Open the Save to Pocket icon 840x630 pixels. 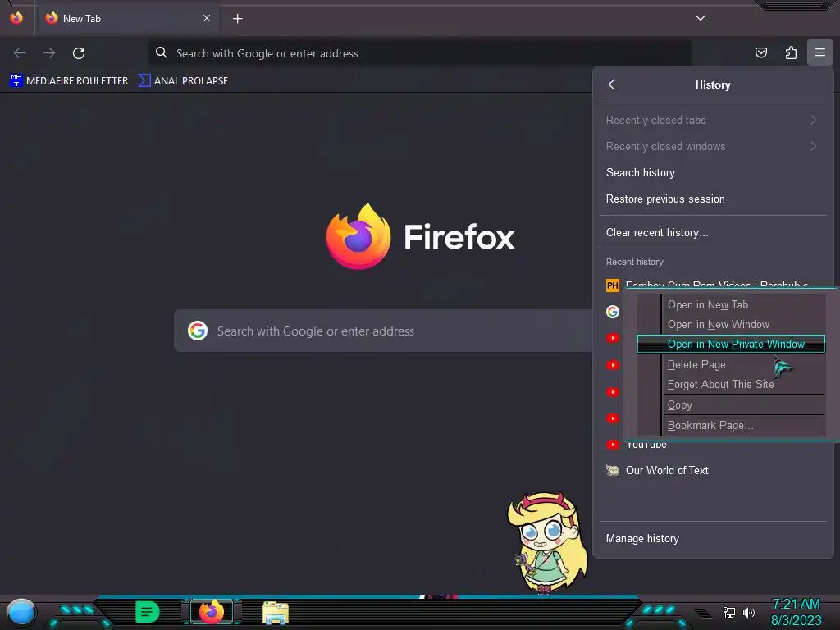point(761,52)
